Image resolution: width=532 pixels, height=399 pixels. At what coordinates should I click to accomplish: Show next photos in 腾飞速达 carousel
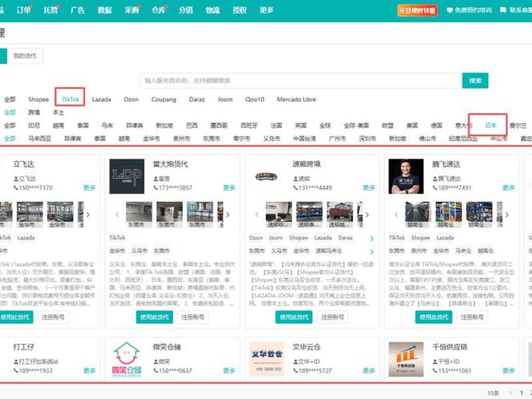point(507,214)
